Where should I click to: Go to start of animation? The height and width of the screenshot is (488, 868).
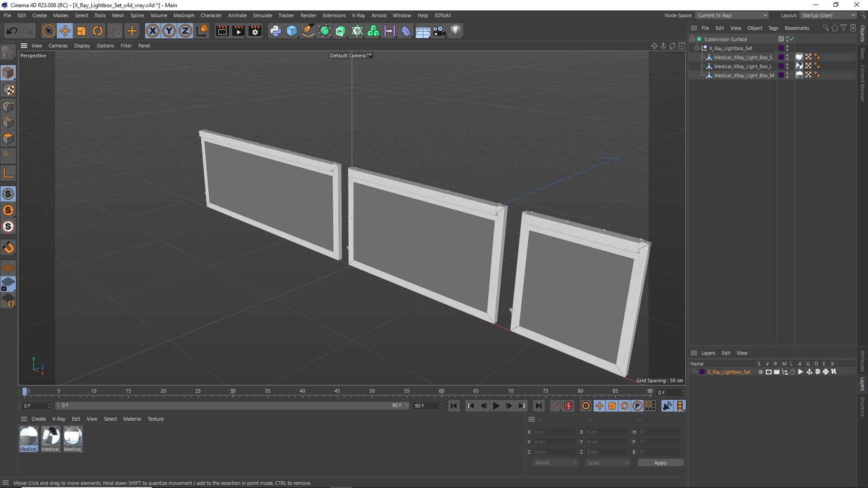454,406
